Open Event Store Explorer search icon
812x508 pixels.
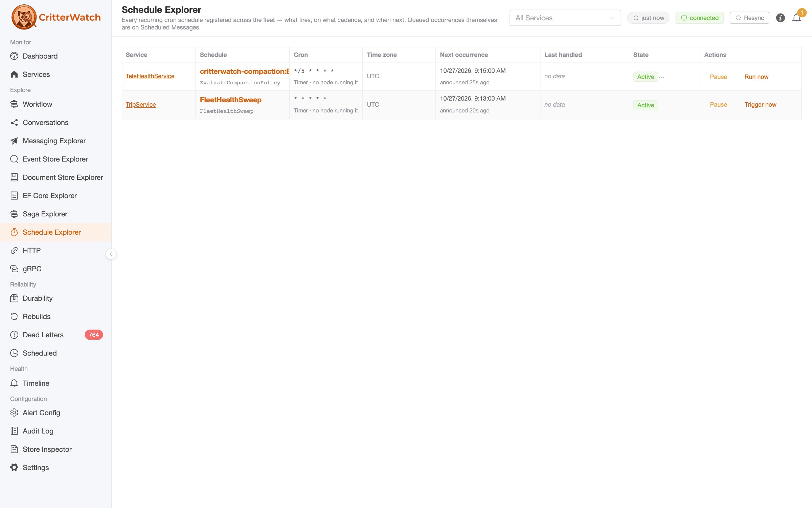[14, 159]
